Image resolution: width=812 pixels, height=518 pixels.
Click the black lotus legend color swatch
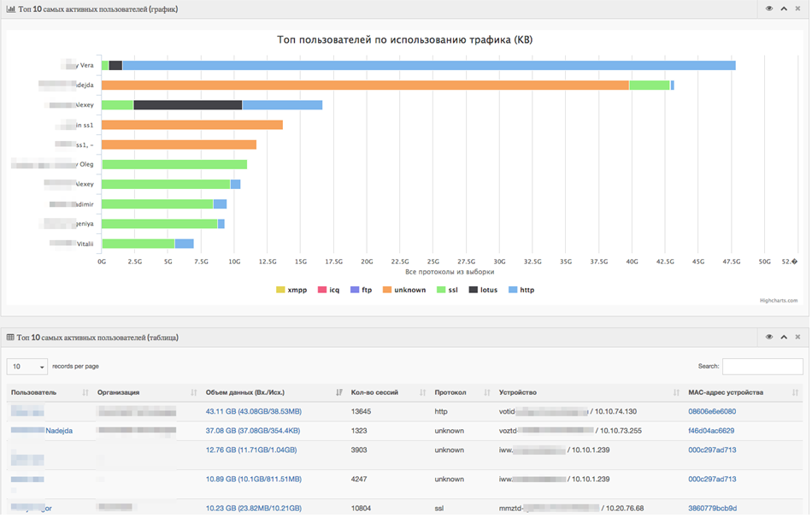[x=474, y=290]
